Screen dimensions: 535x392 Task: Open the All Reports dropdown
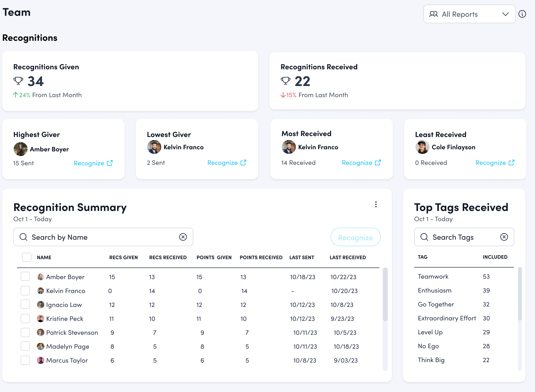click(469, 14)
